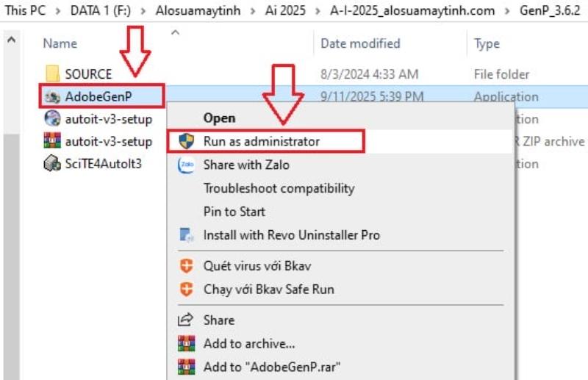Click the SciTE4AutoIt3 installer icon
Viewport: 588px width, 380px height.
click(52, 164)
